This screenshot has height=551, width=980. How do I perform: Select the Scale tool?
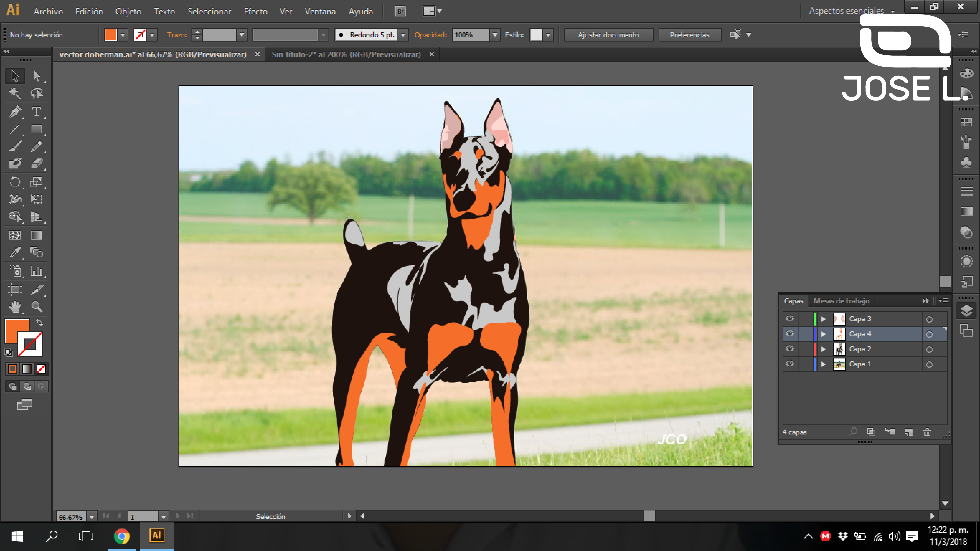pos(36,182)
